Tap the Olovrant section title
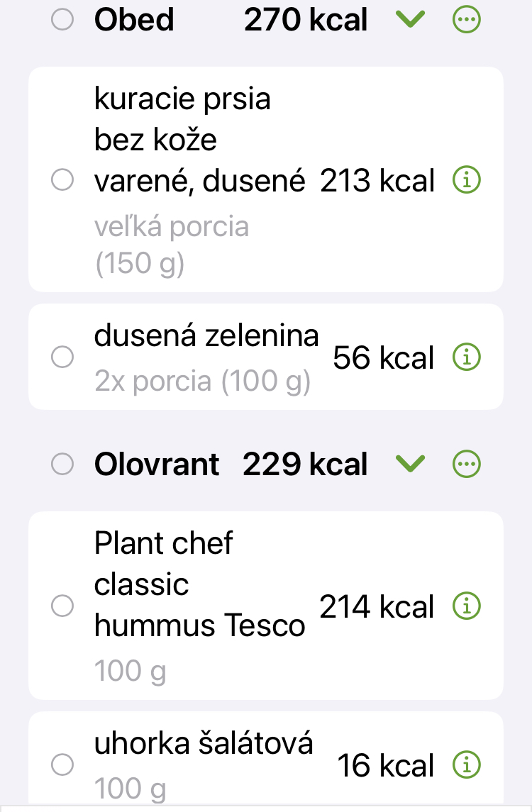Screen dimensions: 532x812 coord(157,465)
